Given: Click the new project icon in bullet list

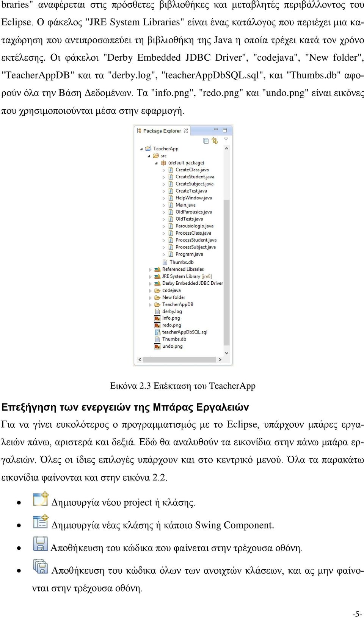Looking at the screenshot, I should click(41, 499).
